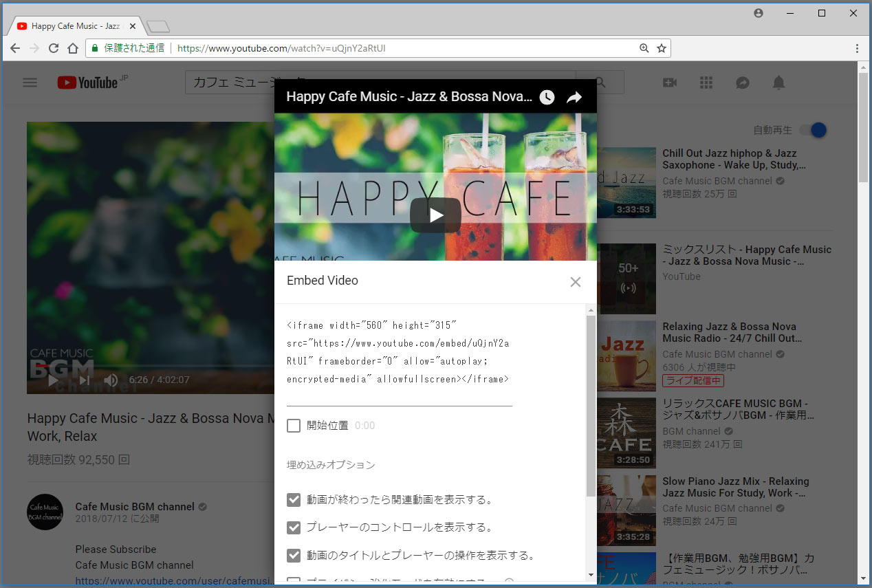Open the YouTube messages share icon
The image size is (872, 588).
click(x=743, y=83)
